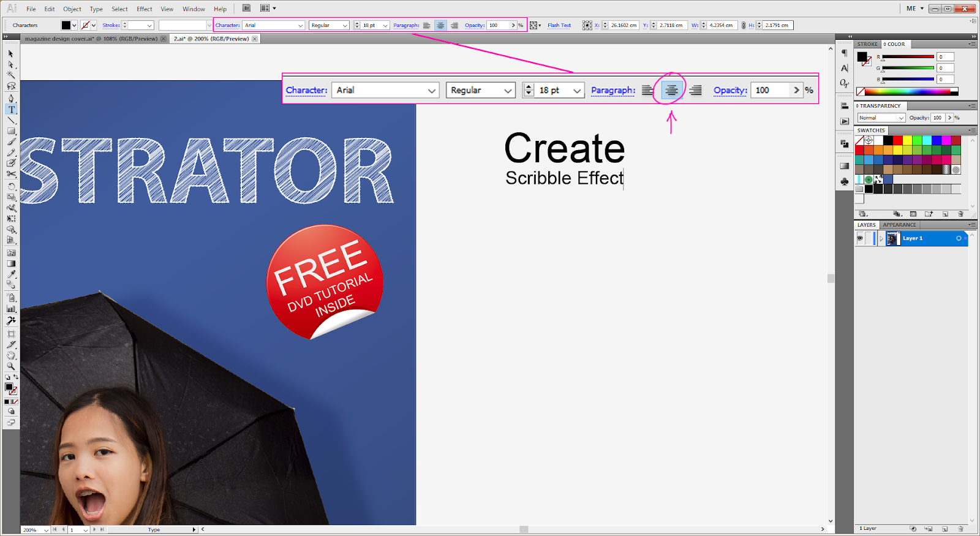The height and width of the screenshot is (536, 980).
Task: Select the Lasso tool
Action: coord(11,86)
